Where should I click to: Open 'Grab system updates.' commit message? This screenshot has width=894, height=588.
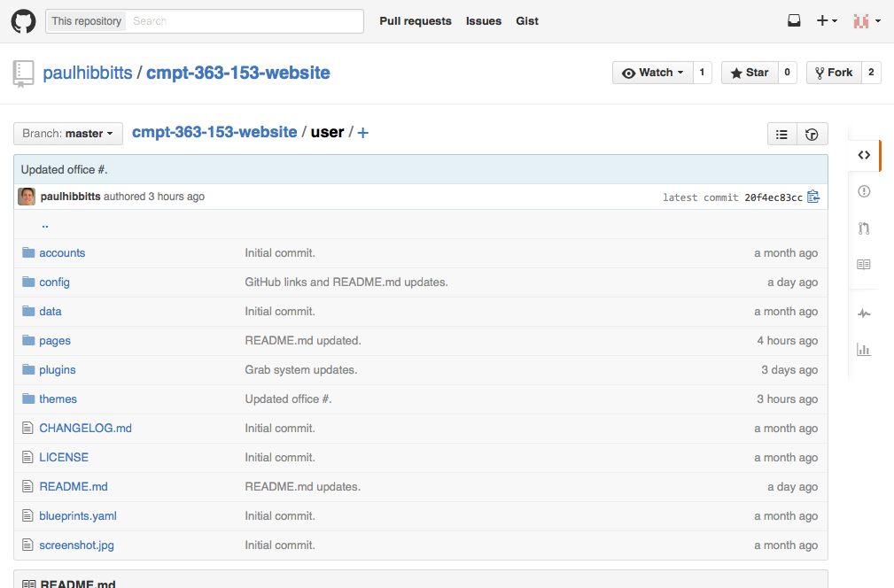(301, 370)
